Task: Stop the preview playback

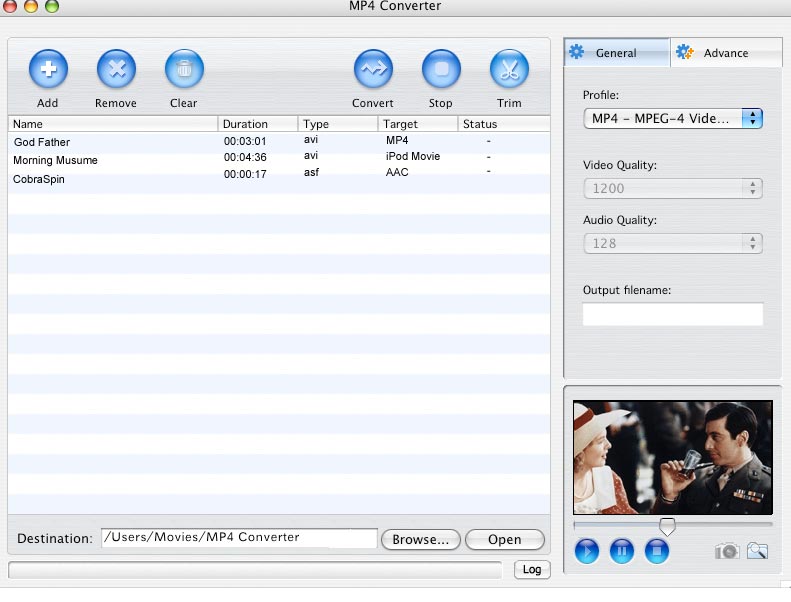Action: tap(656, 551)
